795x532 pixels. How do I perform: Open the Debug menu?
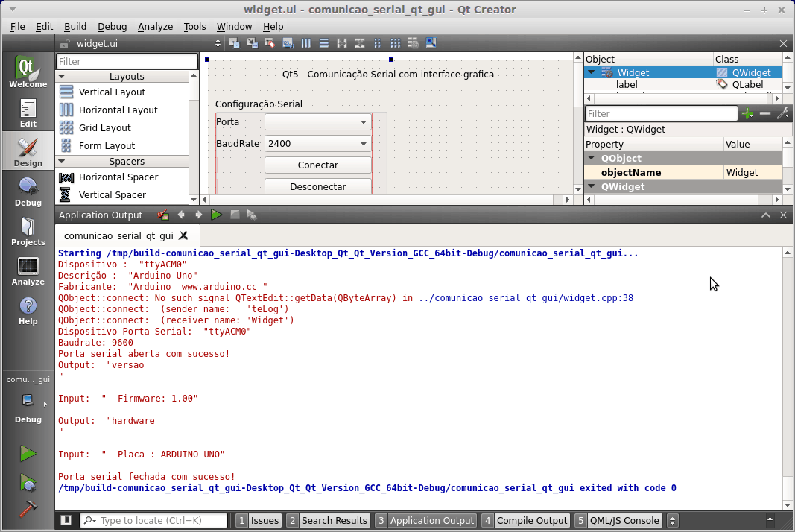click(x=112, y=26)
